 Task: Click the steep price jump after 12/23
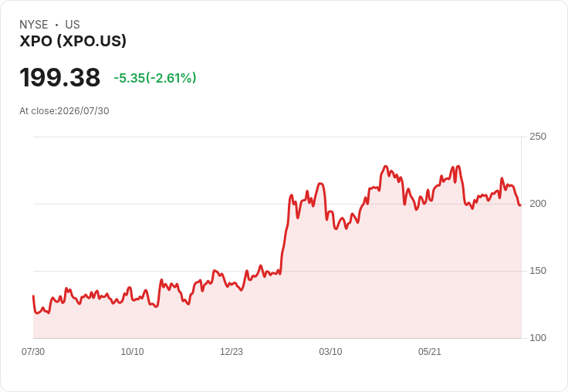286,234
